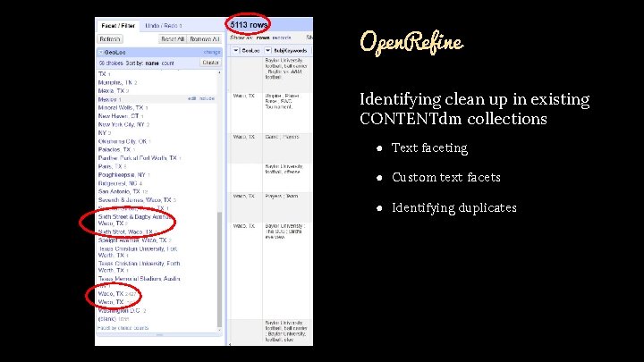Click the Refresh button
Screen dimensions: 644x362
110,39
